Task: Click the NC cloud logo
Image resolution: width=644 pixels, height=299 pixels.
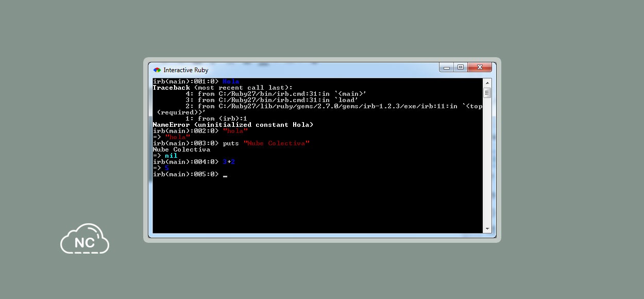Action: (x=85, y=239)
